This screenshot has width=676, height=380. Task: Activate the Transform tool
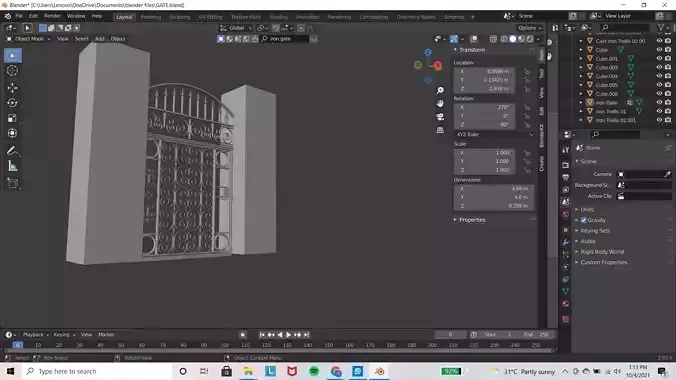click(x=13, y=133)
